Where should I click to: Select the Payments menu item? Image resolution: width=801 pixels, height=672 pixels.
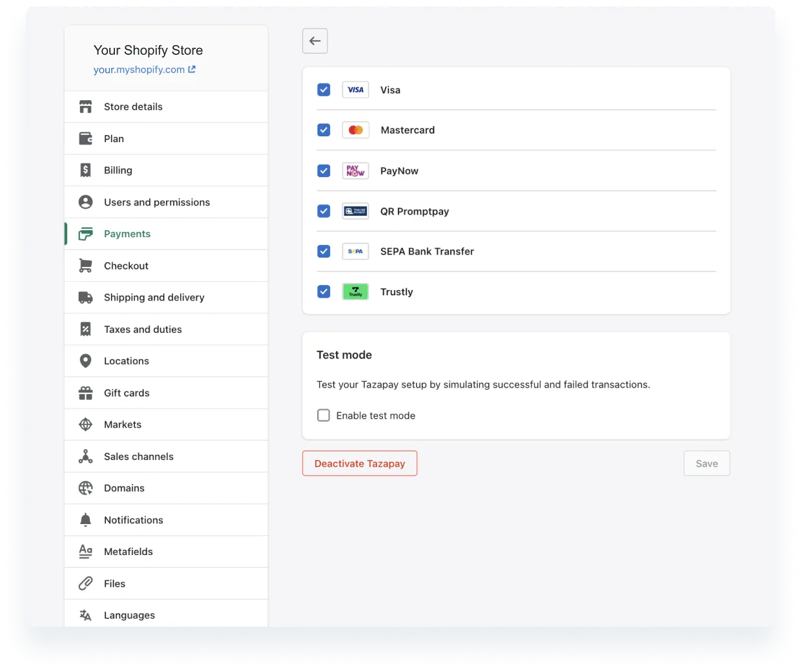(x=166, y=234)
